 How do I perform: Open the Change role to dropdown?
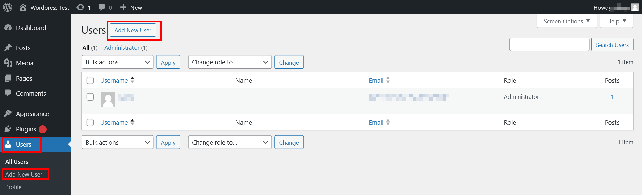click(229, 62)
